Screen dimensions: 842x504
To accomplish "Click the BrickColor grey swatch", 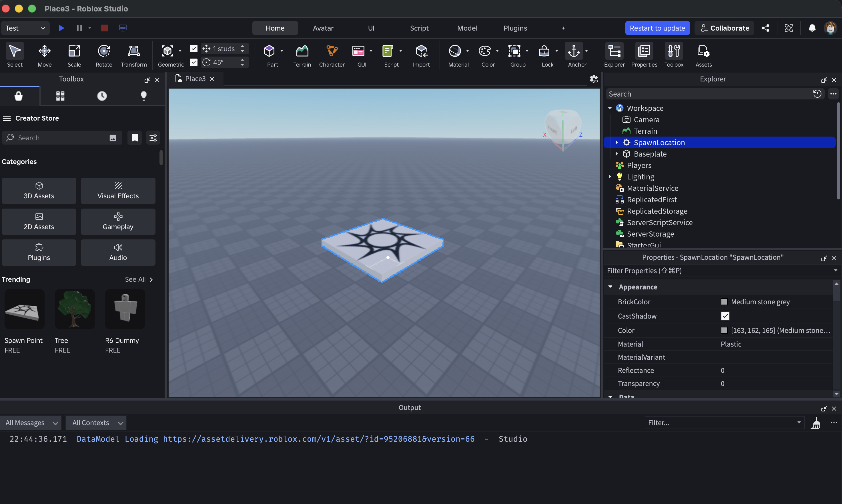I will tap(724, 302).
